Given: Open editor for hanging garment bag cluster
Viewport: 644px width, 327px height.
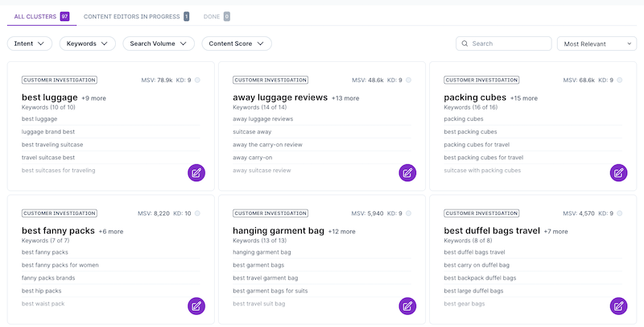Looking at the screenshot, I should (407, 306).
